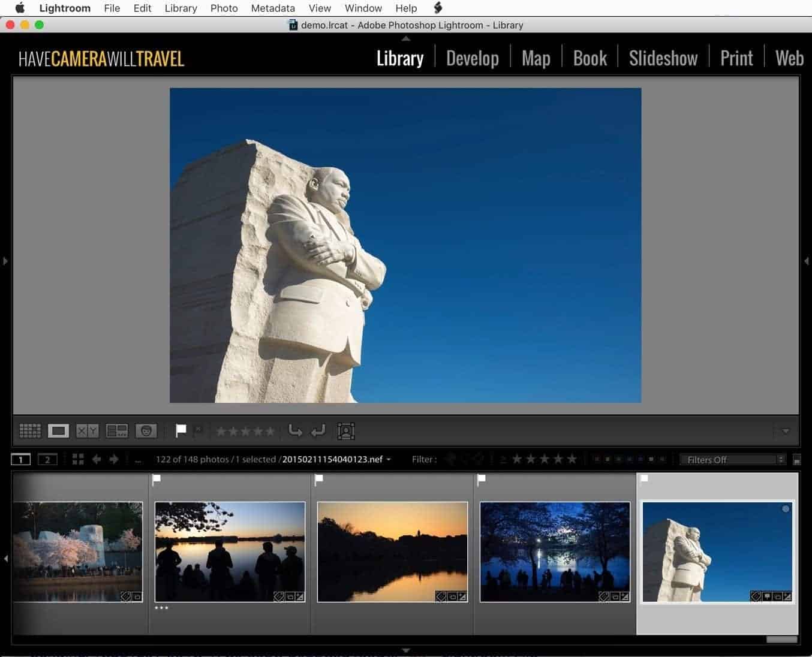Open Compare view (X|Y) in toolbar
Image resolution: width=812 pixels, height=657 pixels.
pos(88,430)
